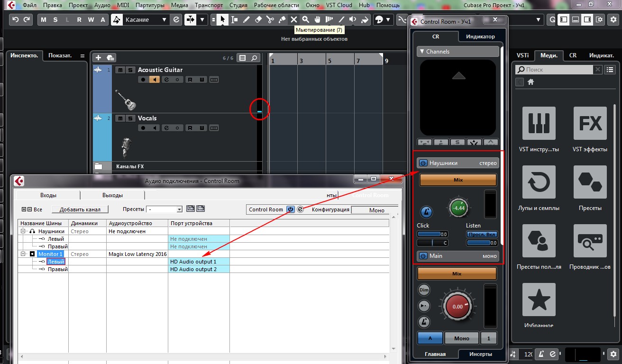Collapse the Наушники bus tree node
Image resolution: width=622 pixels, height=364 pixels.
pyautogui.click(x=22, y=231)
